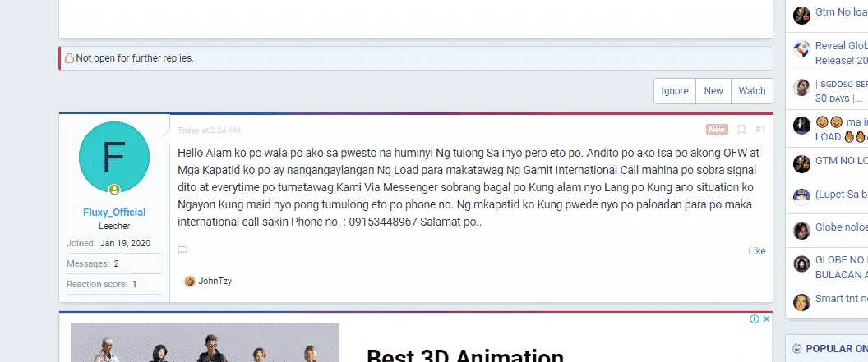Click the New badge on post header
Viewport: 868px width, 362px height.
pyautogui.click(x=717, y=130)
